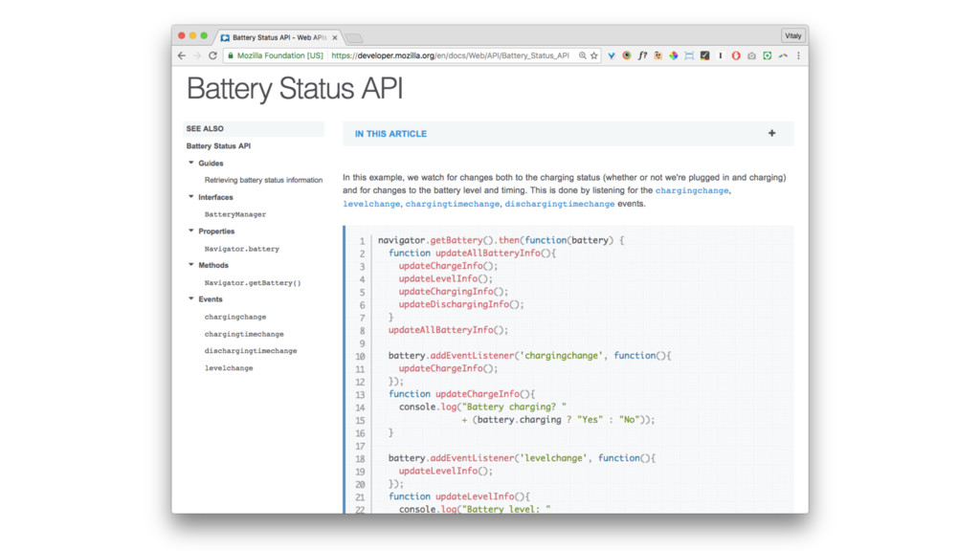Click the Events section label

210,299
